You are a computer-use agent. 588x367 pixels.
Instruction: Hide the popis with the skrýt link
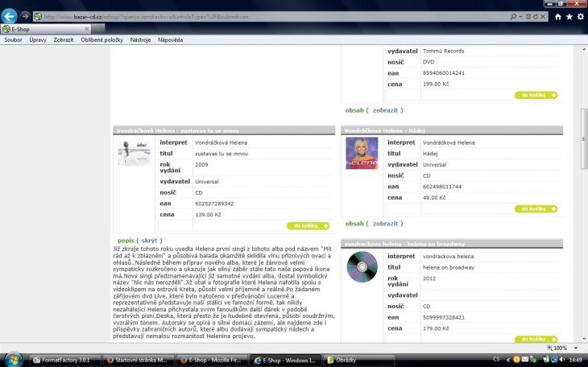tap(149, 241)
